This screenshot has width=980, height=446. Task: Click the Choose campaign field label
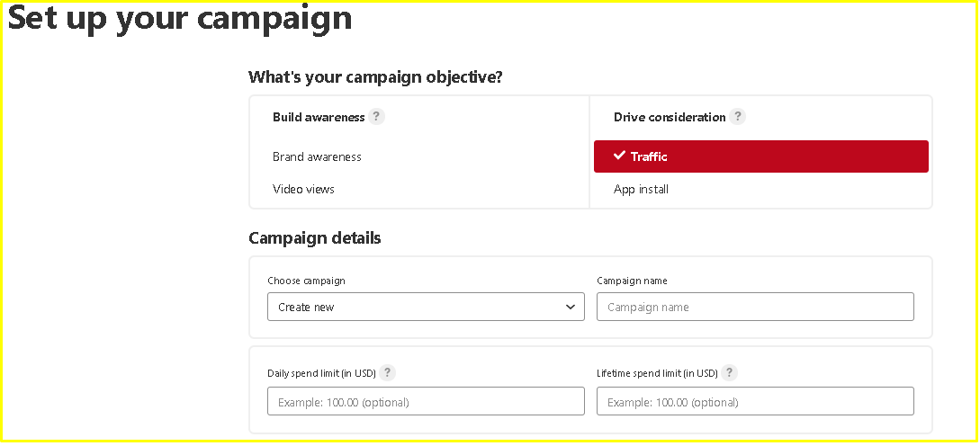(x=306, y=281)
